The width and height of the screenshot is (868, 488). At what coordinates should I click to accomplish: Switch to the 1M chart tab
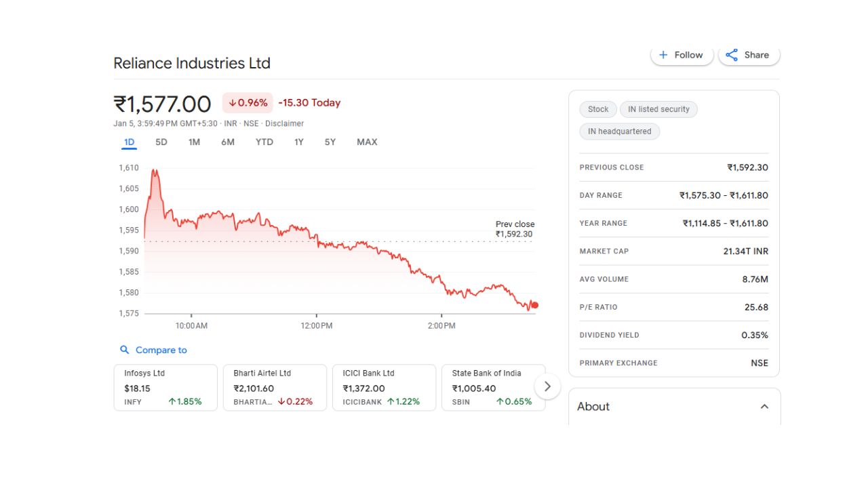[194, 142]
